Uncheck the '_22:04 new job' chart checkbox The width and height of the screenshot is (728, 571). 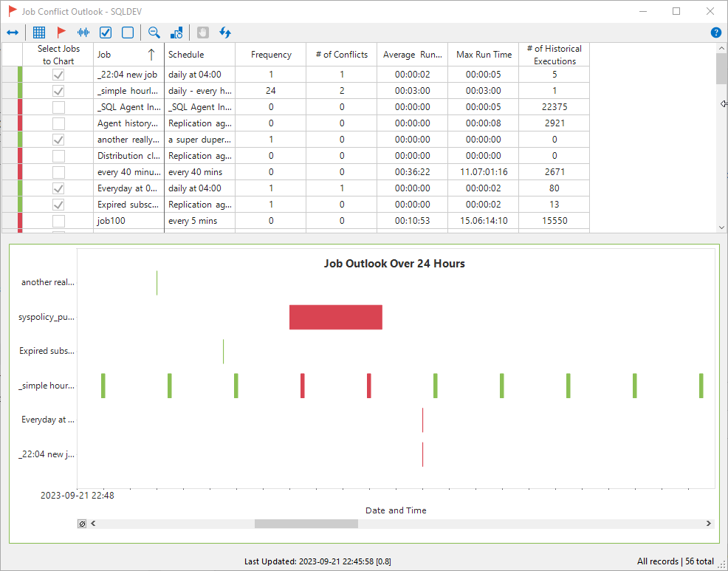point(58,75)
